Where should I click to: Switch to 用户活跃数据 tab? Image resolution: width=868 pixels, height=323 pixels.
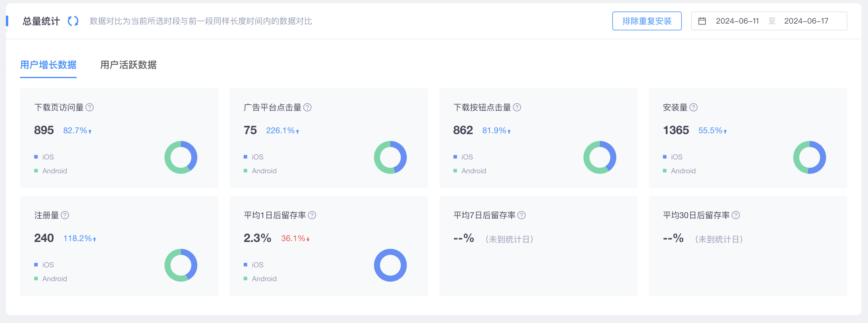(x=128, y=65)
